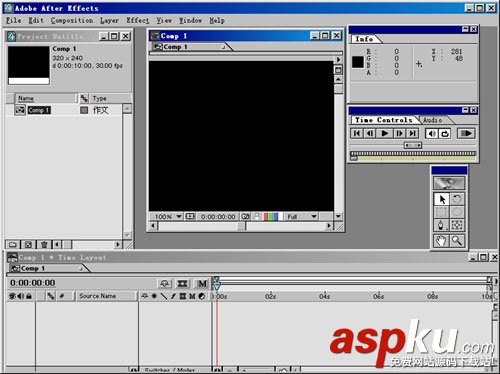
Task: Sort project by Type column header
Action: pyautogui.click(x=110, y=98)
